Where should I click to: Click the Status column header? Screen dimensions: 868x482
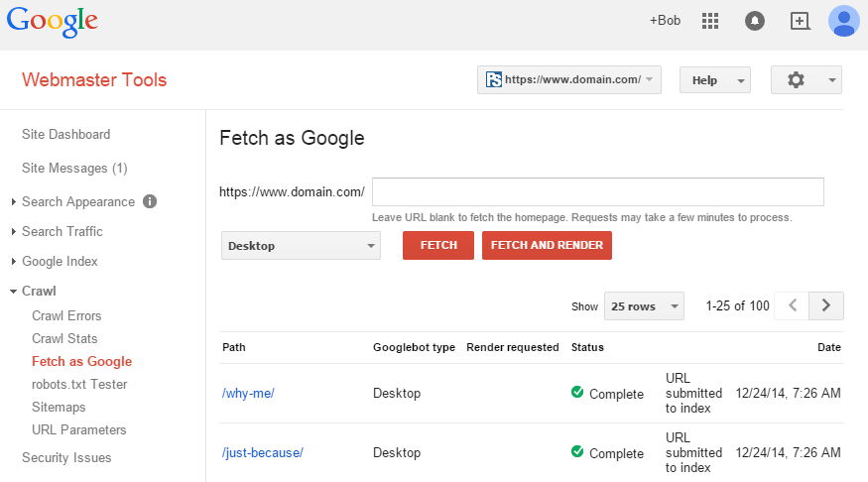coord(587,347)
